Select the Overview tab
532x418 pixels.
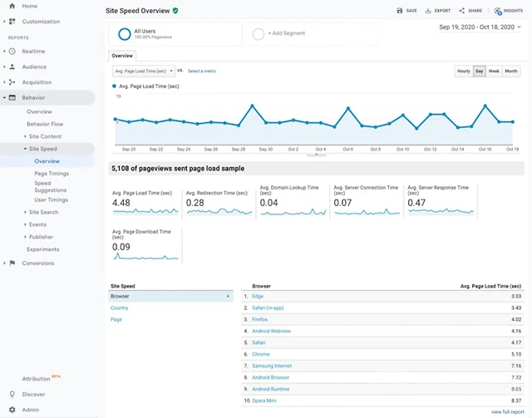[122, 56]
